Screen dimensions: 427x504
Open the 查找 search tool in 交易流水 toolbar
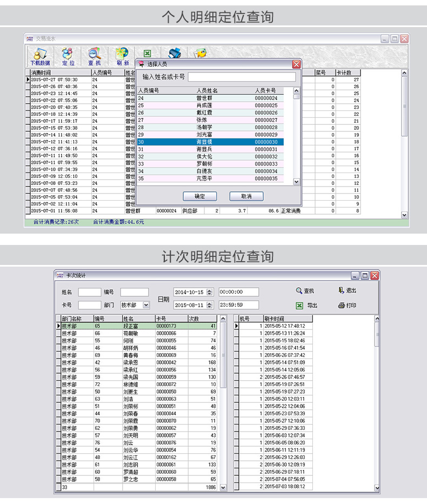95,56
